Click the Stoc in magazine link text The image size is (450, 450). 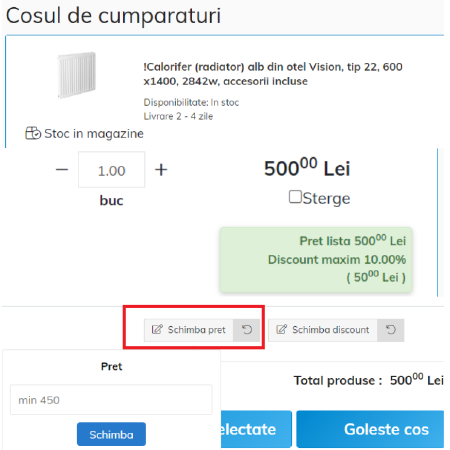[94, 134]
